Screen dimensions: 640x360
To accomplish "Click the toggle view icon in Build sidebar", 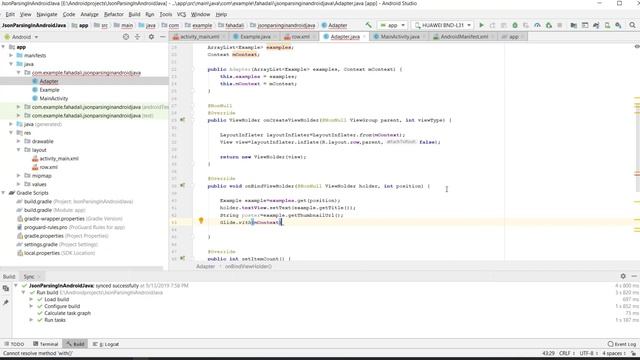I will (6, 289).
